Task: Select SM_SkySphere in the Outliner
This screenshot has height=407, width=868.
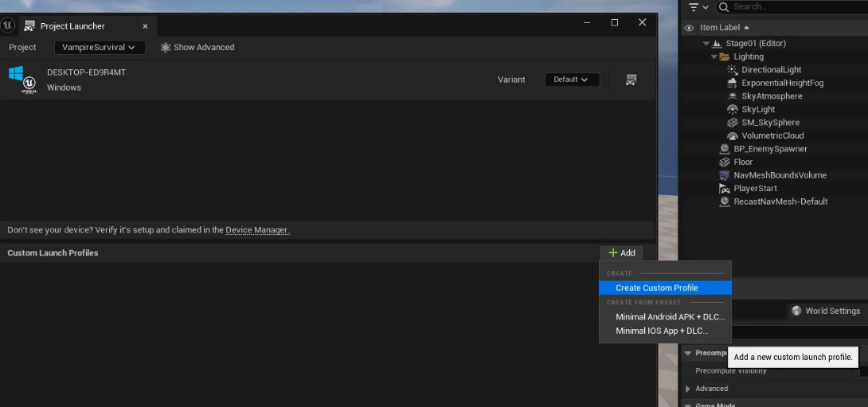Action: click(x=771, y=123)
